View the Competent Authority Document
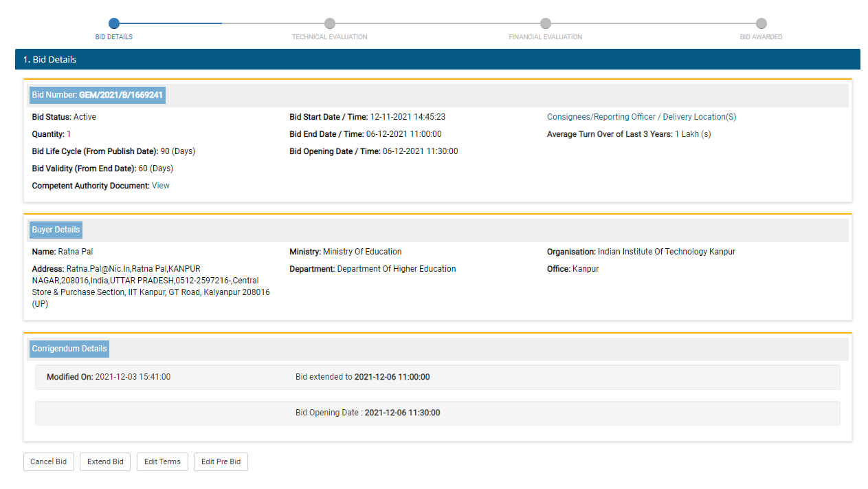 161,186
